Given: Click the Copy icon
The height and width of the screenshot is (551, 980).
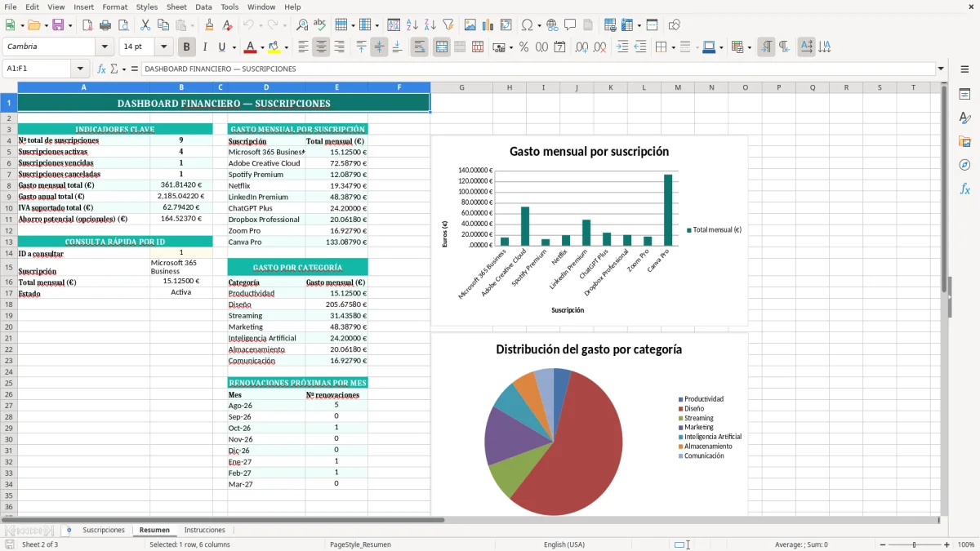Looking at the screenshot, I should pos(163,25).
